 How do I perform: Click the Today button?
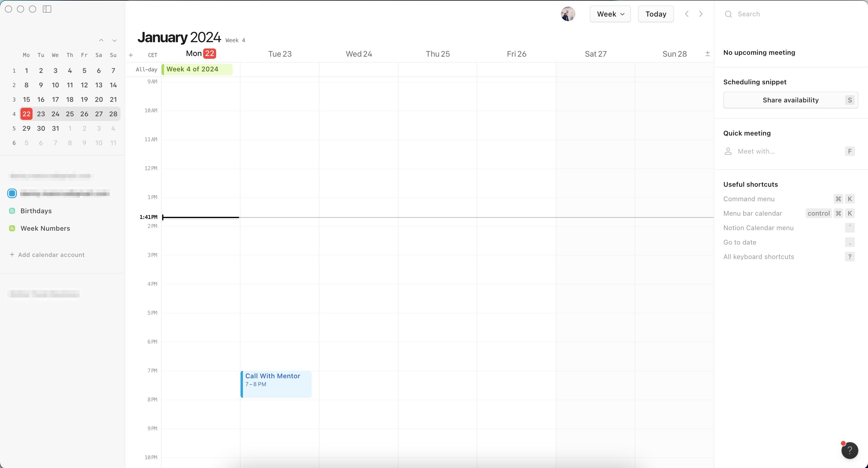656,14
